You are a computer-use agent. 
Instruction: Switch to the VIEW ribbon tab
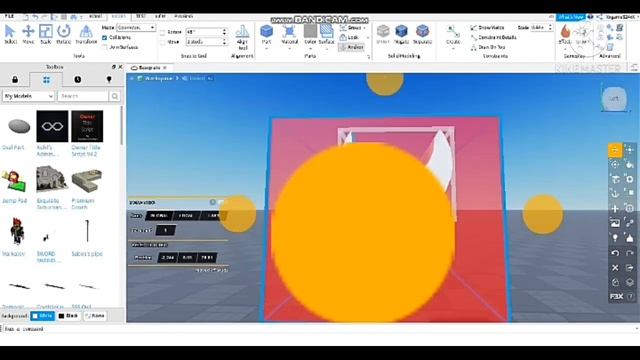pos(160,16)
